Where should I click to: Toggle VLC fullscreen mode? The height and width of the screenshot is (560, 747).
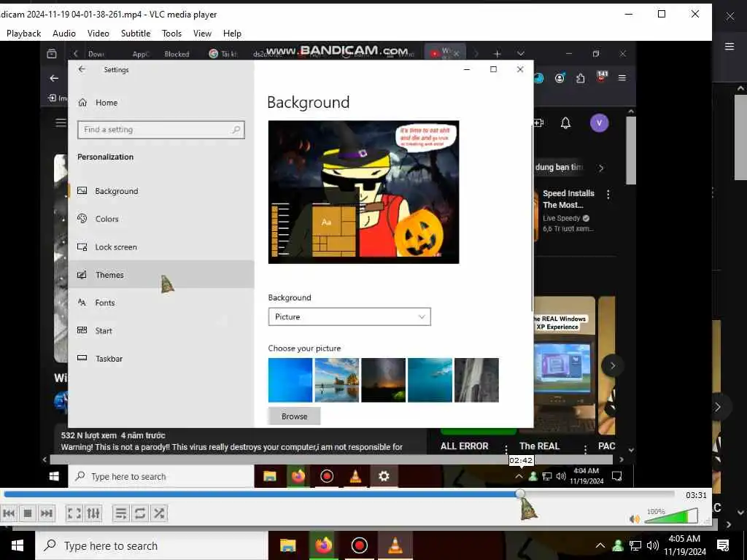(x=74, y=513)
